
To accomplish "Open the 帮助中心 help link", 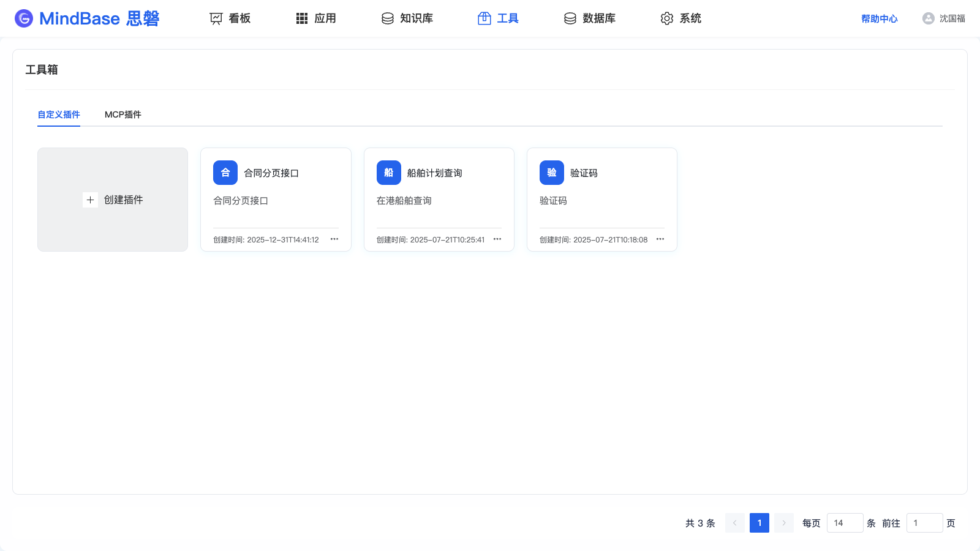I will point(879,18).
